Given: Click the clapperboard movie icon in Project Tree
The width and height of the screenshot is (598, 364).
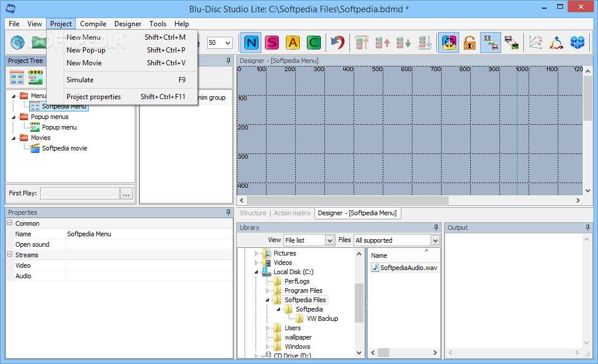Looking at the screenshot, I should point(36,78).
